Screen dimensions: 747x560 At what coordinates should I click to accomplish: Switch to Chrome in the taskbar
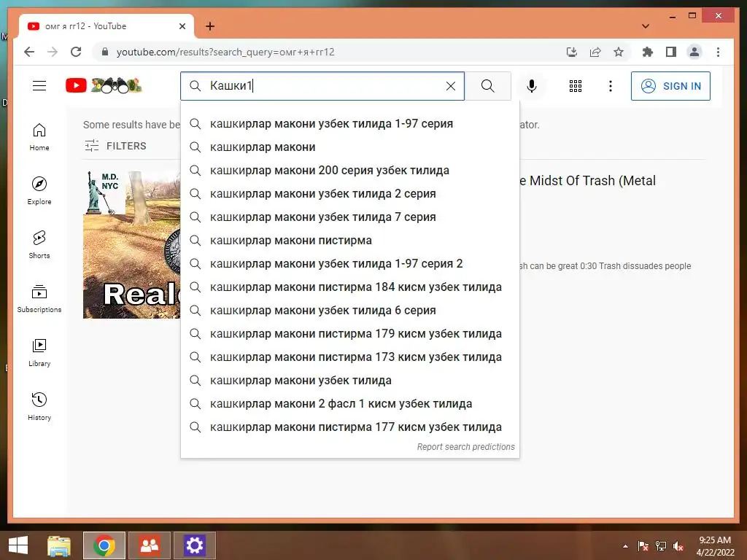[x=104, y=545]
